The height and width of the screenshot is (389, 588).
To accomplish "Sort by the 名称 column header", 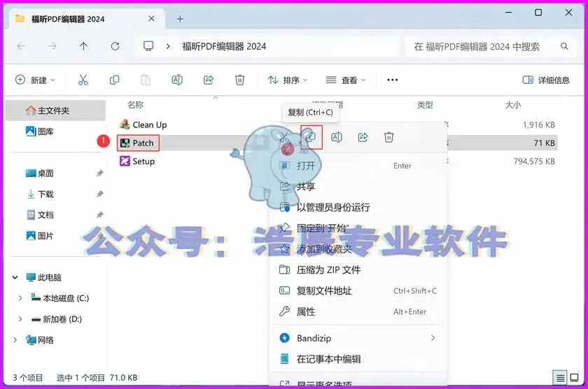I will point(135,104).
